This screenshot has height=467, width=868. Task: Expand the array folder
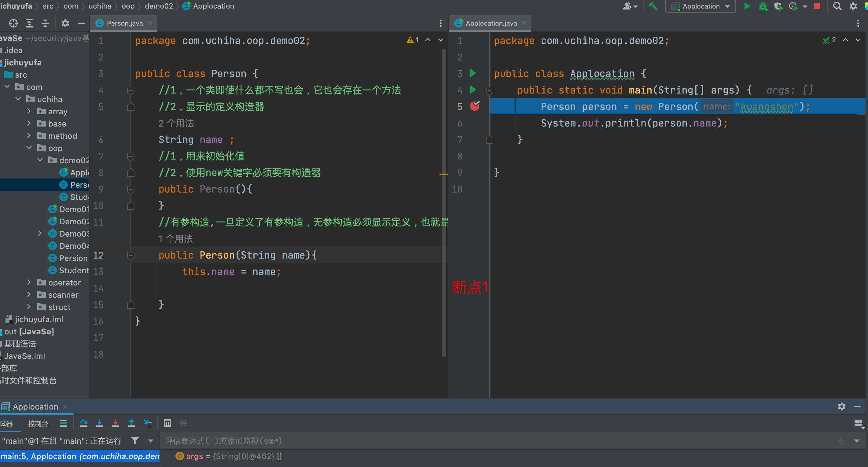click(x=29, y=111)
